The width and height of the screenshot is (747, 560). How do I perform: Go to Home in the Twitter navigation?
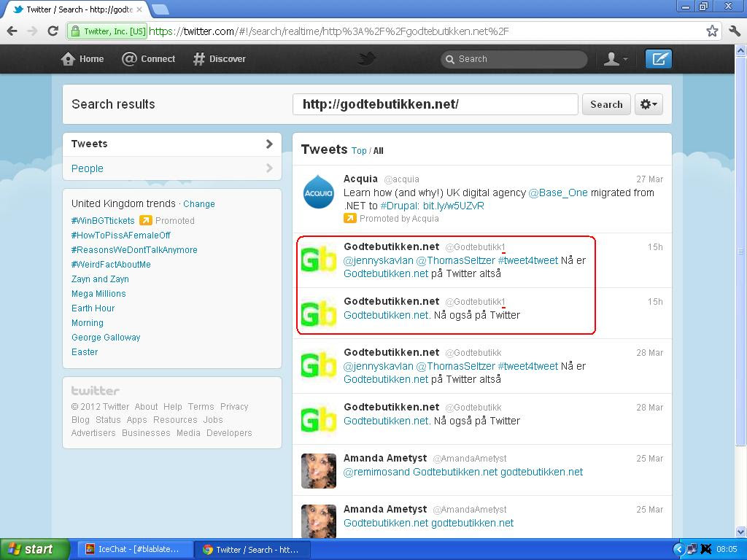82,59
